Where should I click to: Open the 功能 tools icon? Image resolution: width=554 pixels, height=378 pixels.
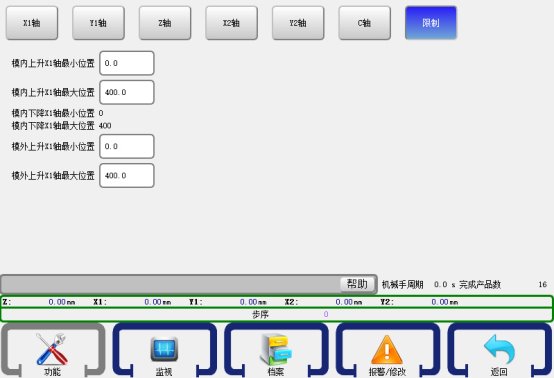pos(52,350)
